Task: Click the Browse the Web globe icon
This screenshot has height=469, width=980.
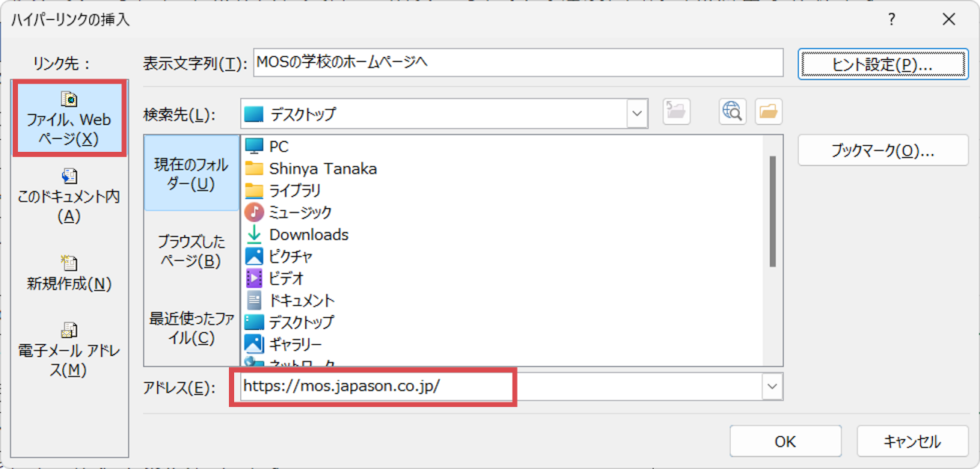Action: tap(732, 112)
